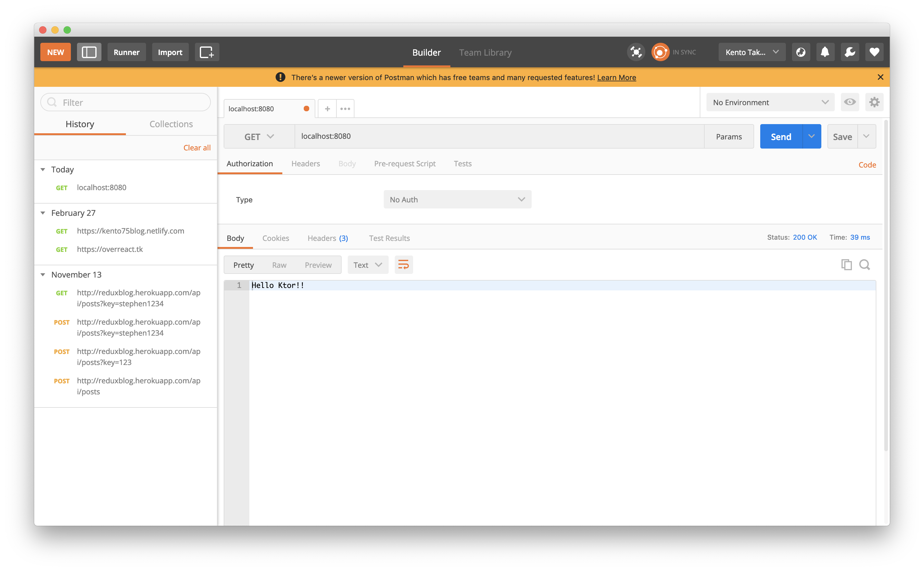Expand the No Auth type dropdown
The image size is (924, 571).
click(x=457, y=199)
